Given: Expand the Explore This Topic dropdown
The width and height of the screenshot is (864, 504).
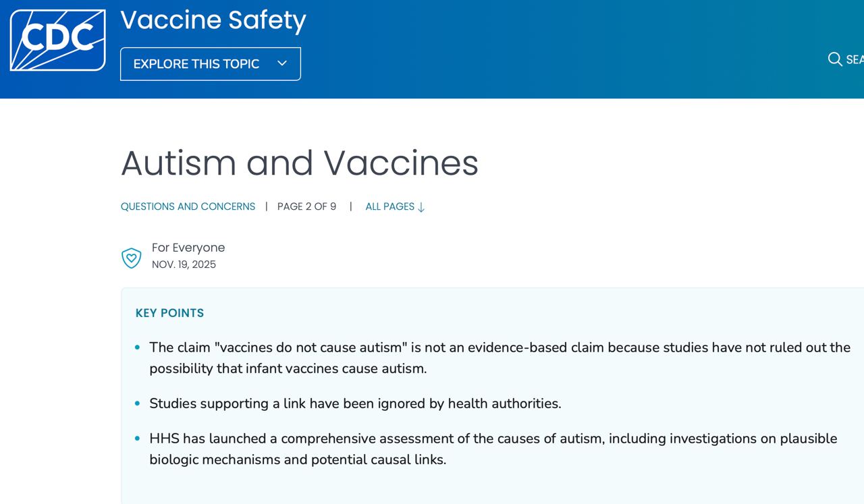Looking at the screenshot, I should (x=210, y=64).
